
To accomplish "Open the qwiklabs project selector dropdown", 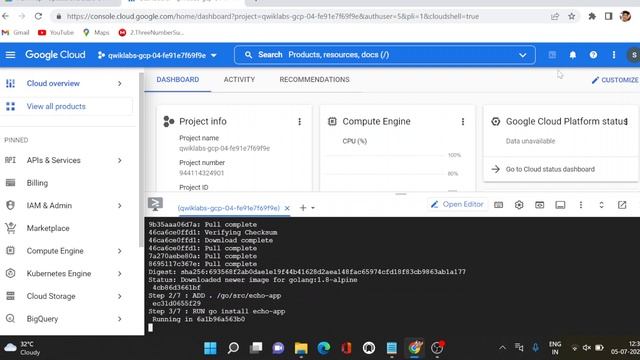I will point(157,55).
